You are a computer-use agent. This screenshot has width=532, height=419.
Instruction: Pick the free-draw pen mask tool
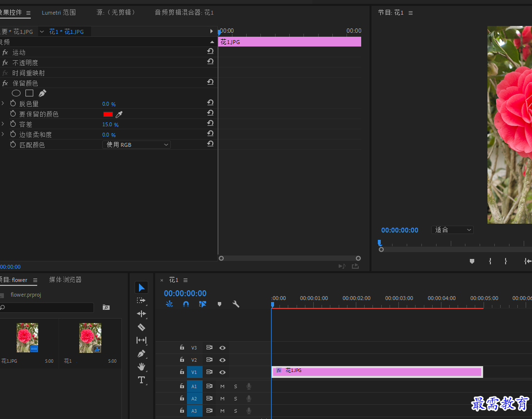(43, 93)
